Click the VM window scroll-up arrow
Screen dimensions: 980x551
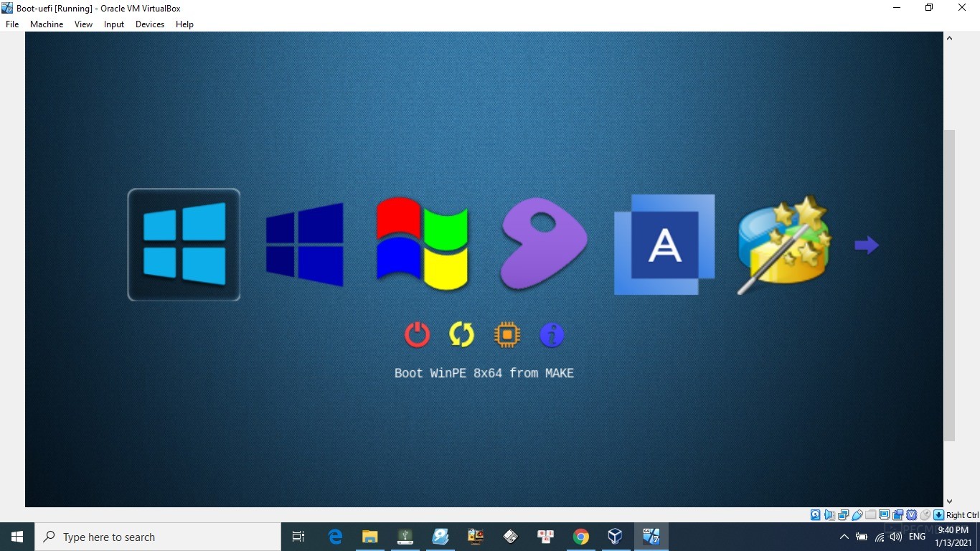949,39
